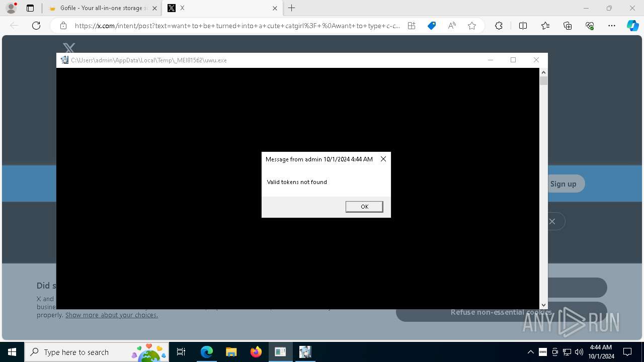This screenshot has height=362, width=644.
Task: Open the app available icon in address bar
Action: coord(412,26)
